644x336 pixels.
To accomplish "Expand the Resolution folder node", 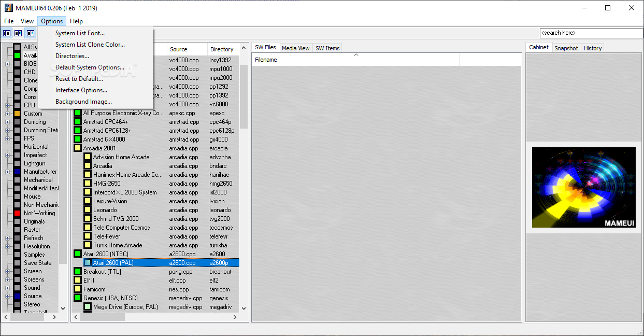I will point(7,246).
